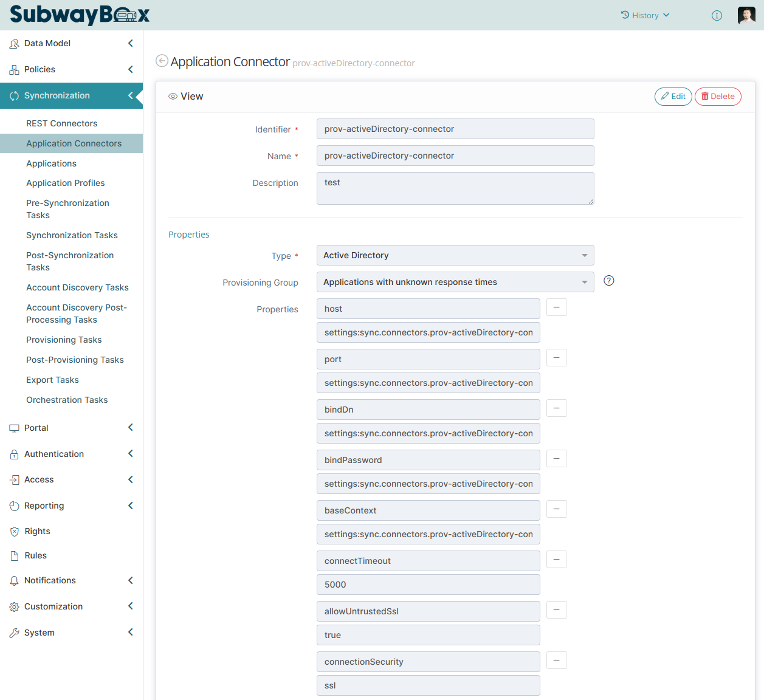764x700 pixels.
Task: Open REST Connectors in sidebar
Action: (61, 123)
